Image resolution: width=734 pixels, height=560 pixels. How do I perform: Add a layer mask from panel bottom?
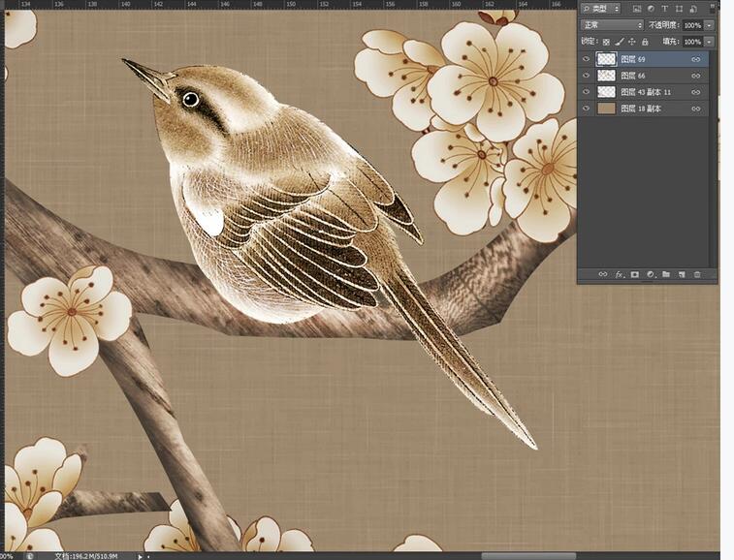[634, 274]
